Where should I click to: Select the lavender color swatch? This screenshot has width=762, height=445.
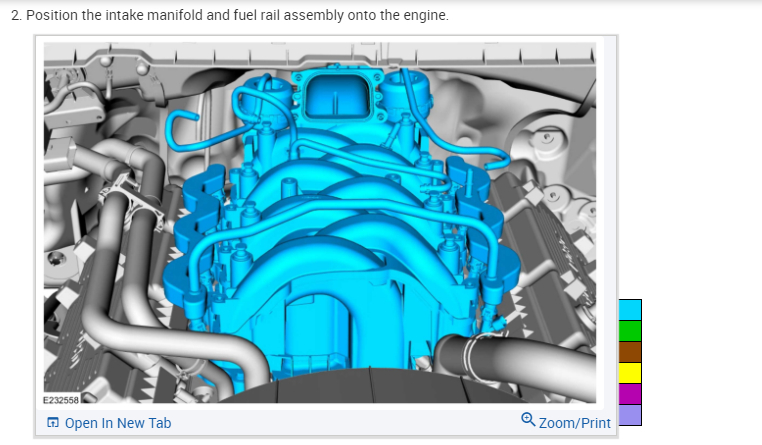(630, 415)
